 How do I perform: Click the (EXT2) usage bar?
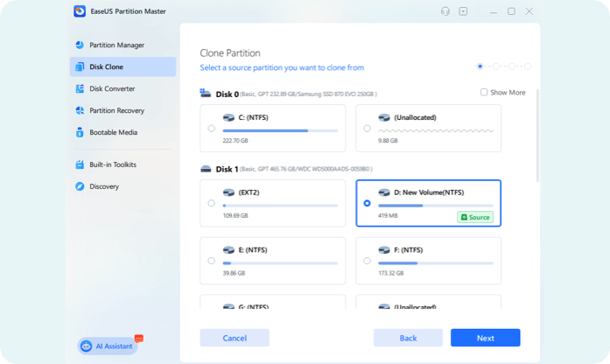tap(280, 206)
